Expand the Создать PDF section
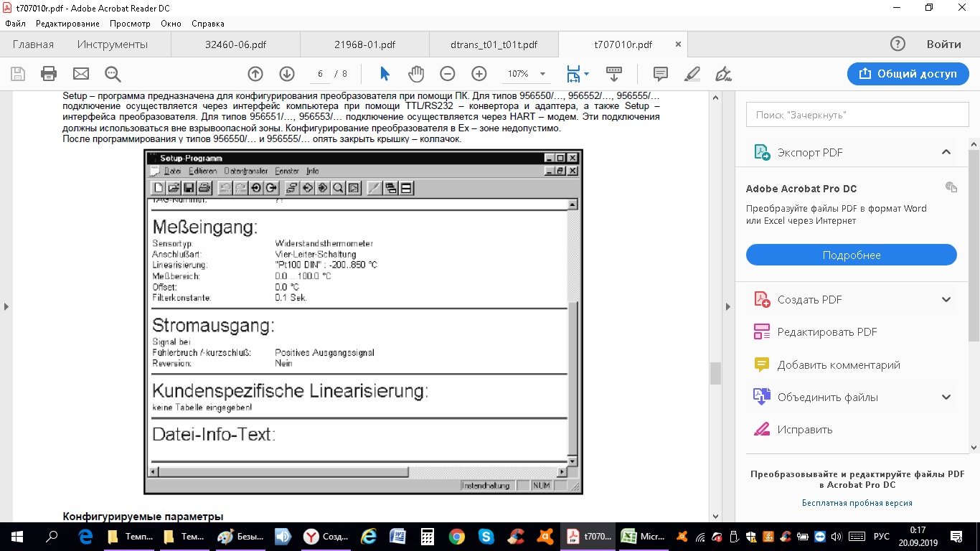The height and width of the screenshot is (551, 980). click(x=946, y=300)
